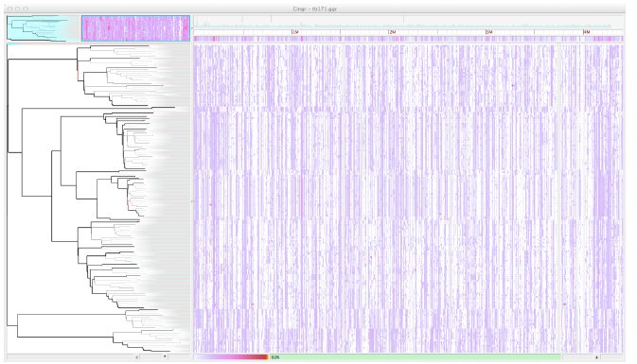Click the macOS zoom window button
The height and width of the screenshot is (364, 637).
(26, 9)
